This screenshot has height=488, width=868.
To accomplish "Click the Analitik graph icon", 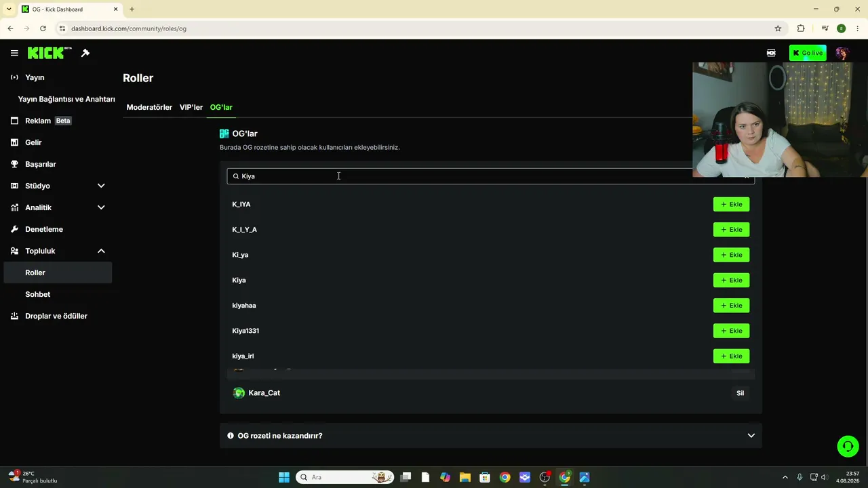I will point(14,207).
